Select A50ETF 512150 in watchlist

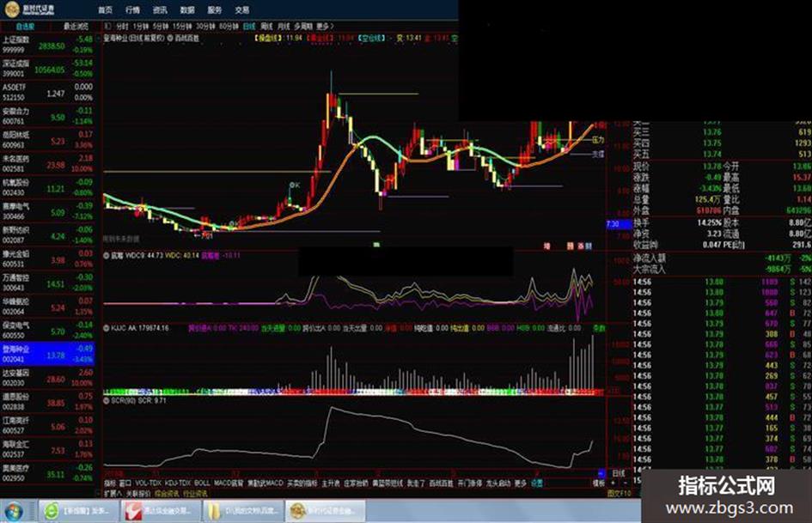point(47,92)
